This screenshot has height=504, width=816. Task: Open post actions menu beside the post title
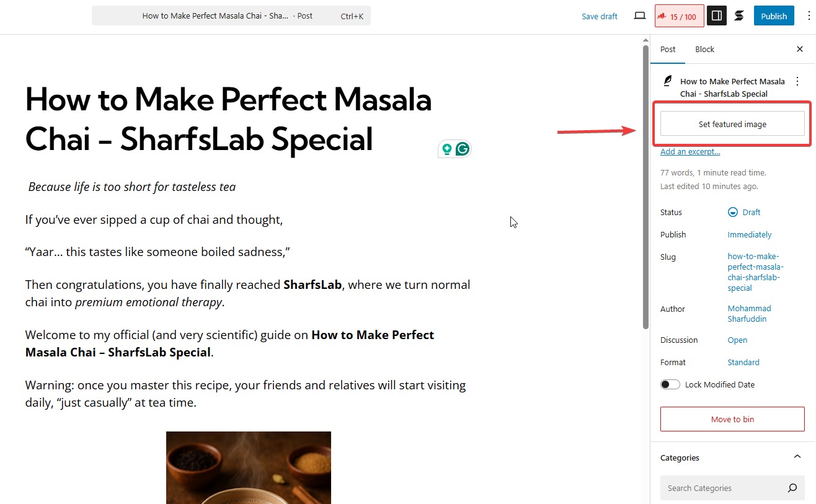797,81
